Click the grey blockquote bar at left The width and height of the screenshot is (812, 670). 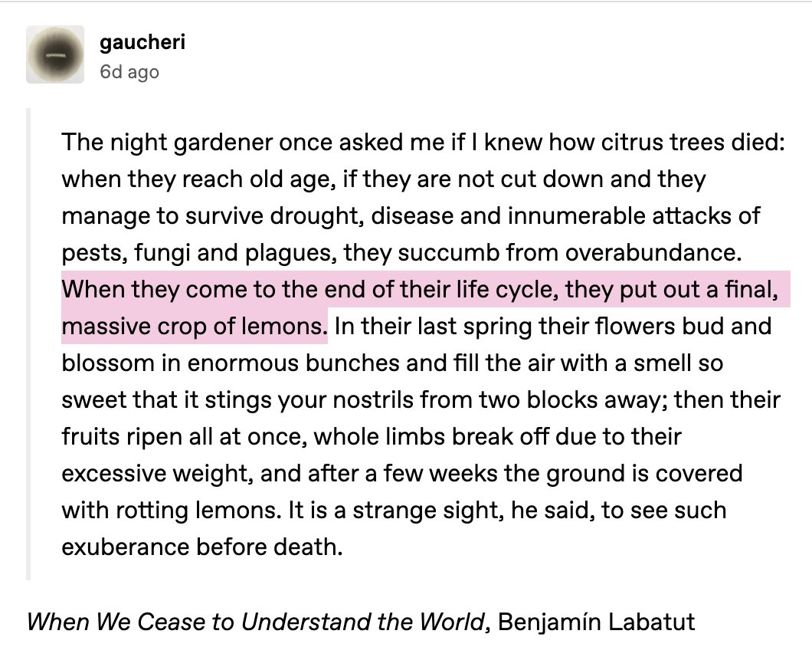(28, 344)
